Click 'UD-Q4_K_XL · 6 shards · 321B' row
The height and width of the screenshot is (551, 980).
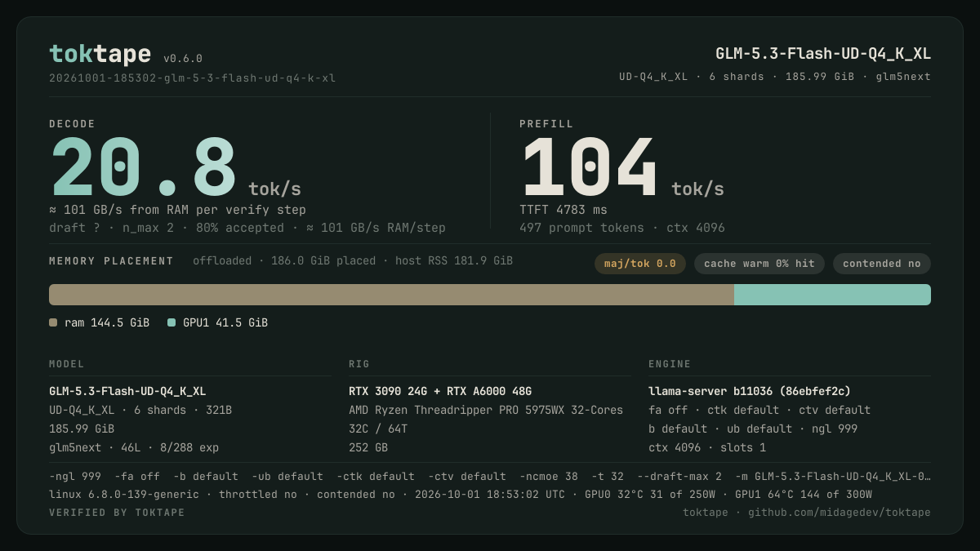[140, 410]
